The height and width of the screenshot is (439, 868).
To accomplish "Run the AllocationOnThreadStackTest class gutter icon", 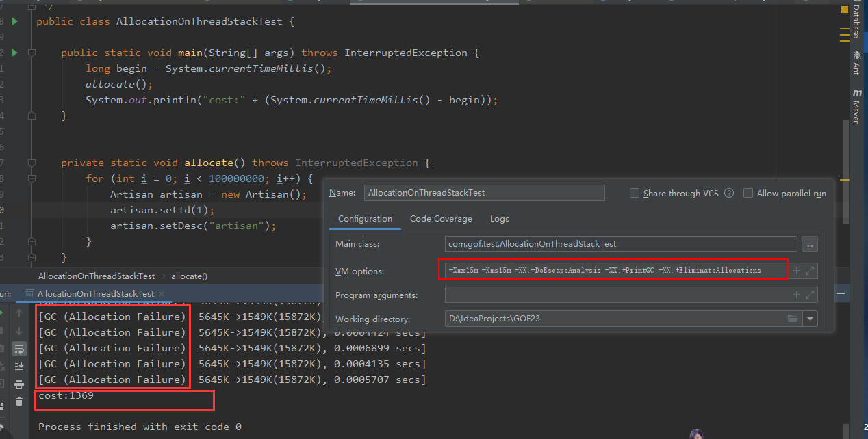I will [x=14, y=21].
